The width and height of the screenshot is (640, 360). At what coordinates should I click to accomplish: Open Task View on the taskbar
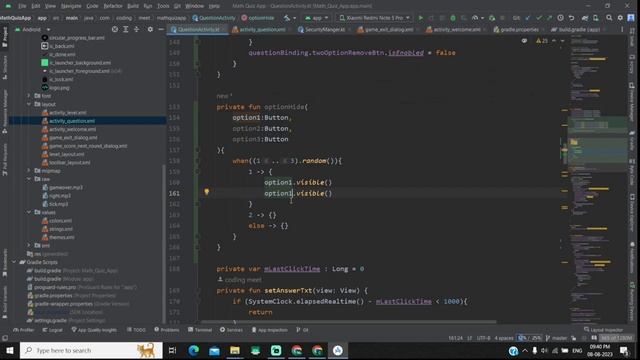[172, 350]
